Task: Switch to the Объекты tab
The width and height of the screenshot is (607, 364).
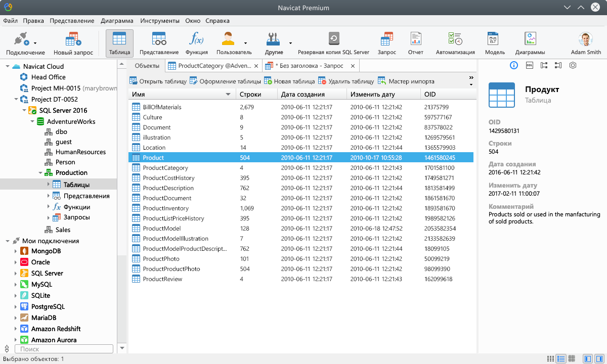Action: [147, 66]
